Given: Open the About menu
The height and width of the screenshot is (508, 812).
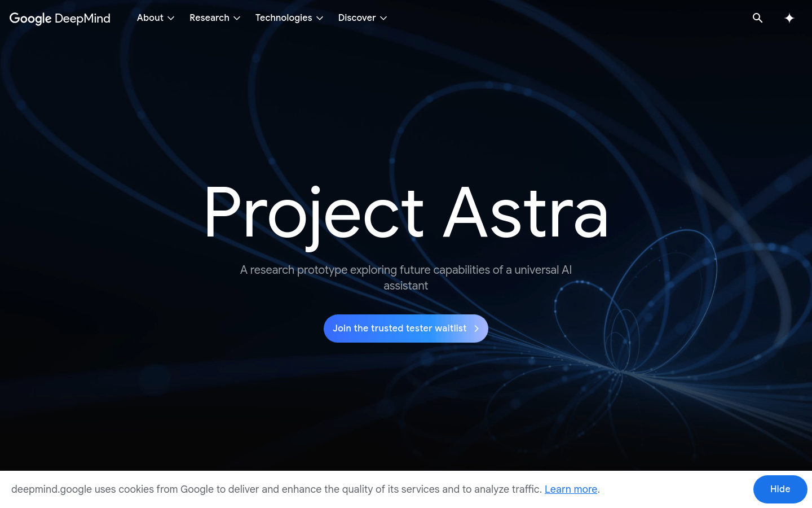Looking at the screenshot, I should click(x=156, y=18).
